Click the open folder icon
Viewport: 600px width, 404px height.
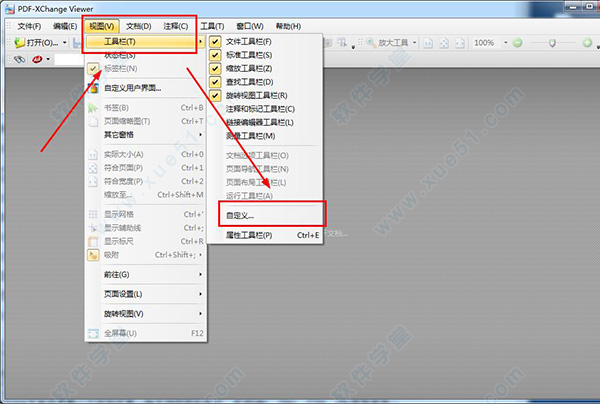(20, 42)
